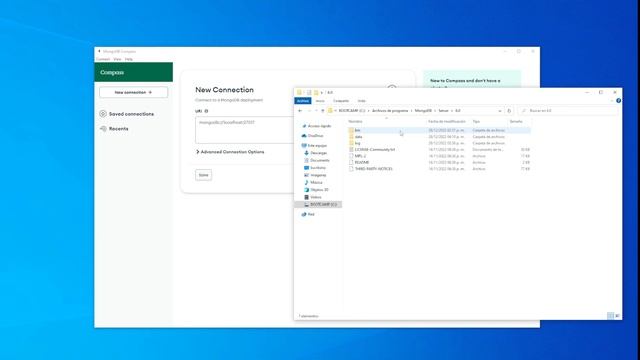The width and height of the screenshot is (640, 360).
Task: Open Imágenes in navigation pane
Action: point(315,175)
